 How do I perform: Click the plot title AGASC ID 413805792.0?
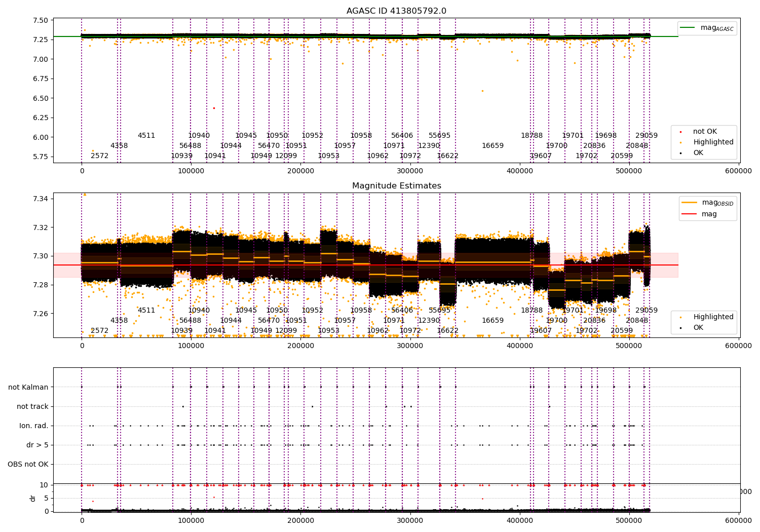(x=396, y=11)
